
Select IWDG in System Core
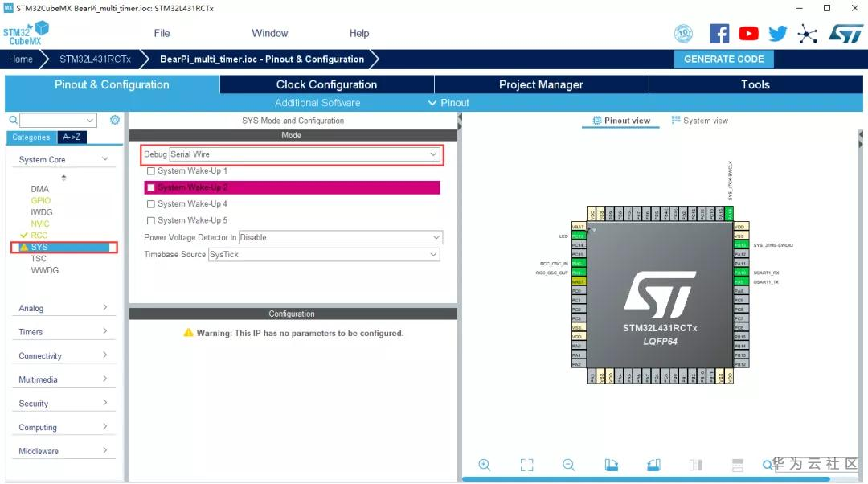point(42,212)
